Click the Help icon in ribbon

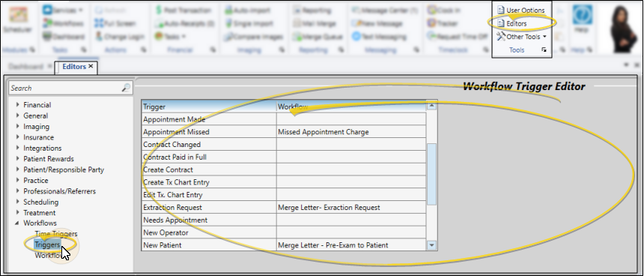[583, 19]
